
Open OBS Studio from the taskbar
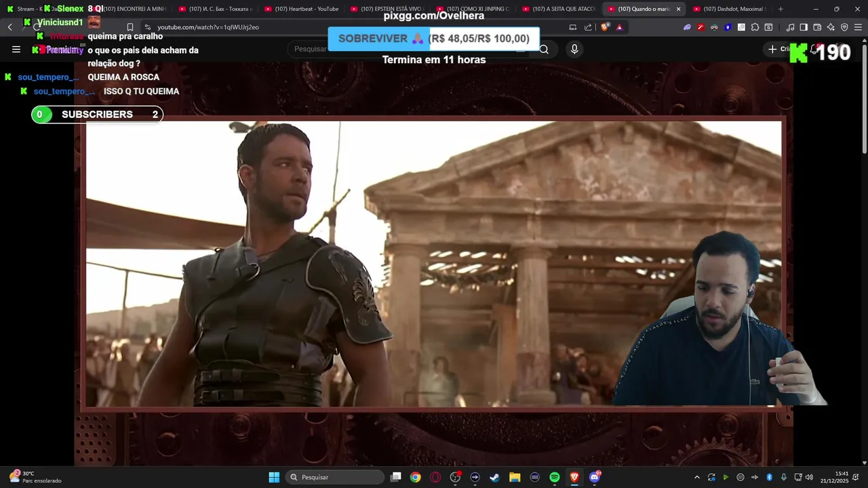click(455, 477)
